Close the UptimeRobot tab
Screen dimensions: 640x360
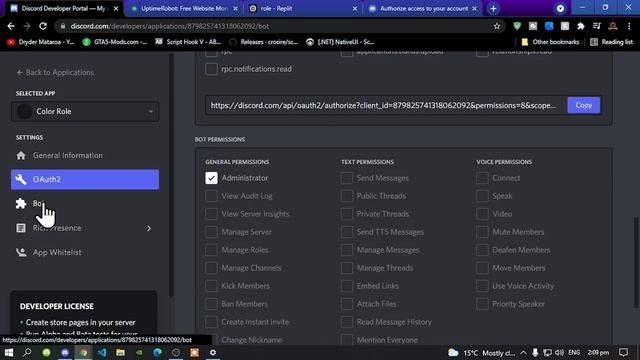236,9
